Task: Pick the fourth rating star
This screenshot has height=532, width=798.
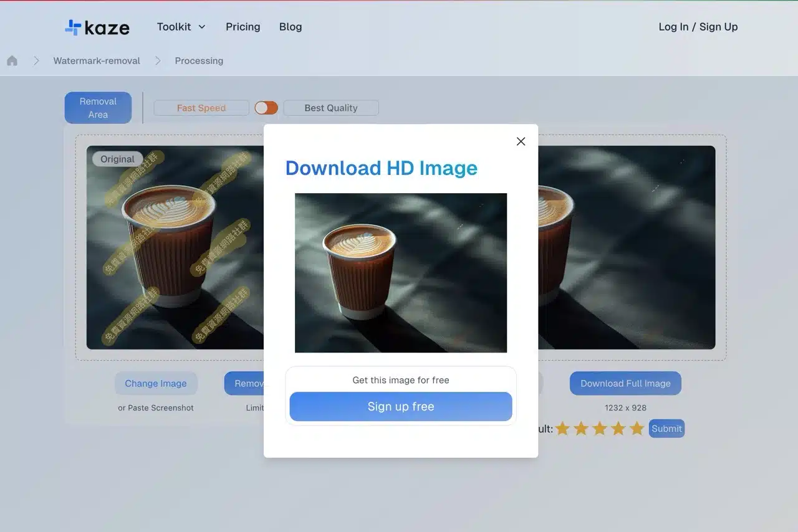Action: (618, 429)
